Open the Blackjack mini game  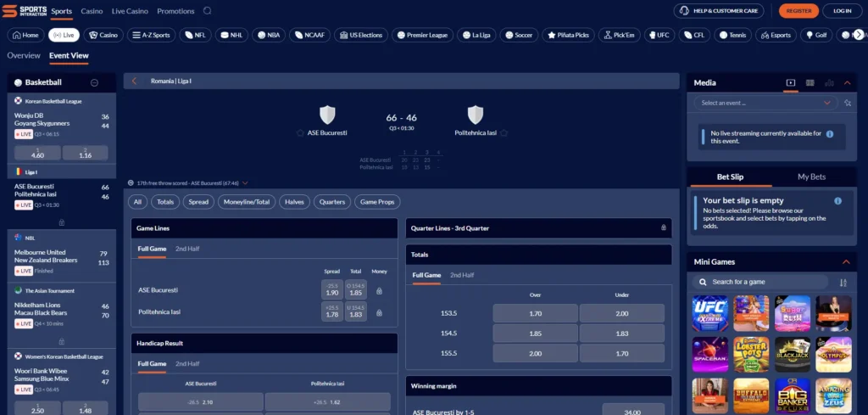793,355
